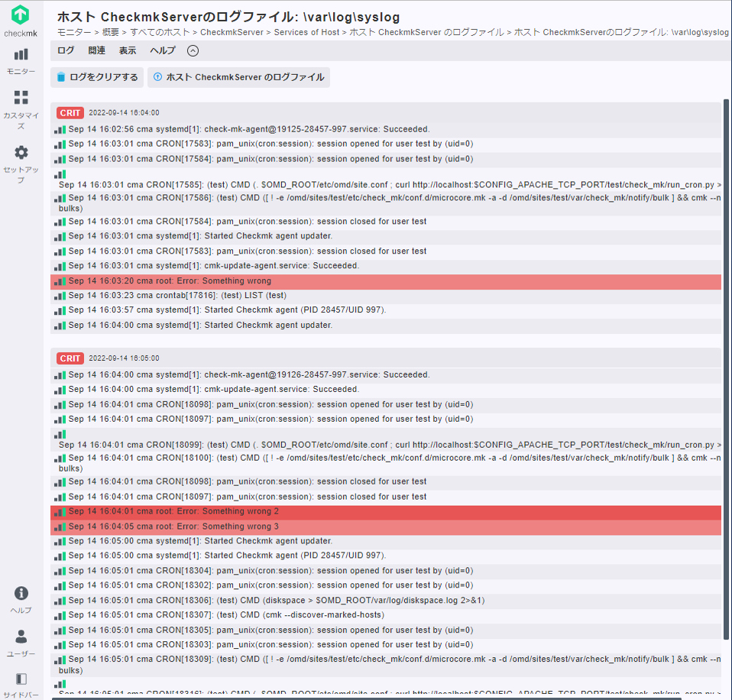Click level icon above CRON[17585] CMD line
Viewport: 732px width, 700px height.
pyautogui.click(x=60, y=175)
